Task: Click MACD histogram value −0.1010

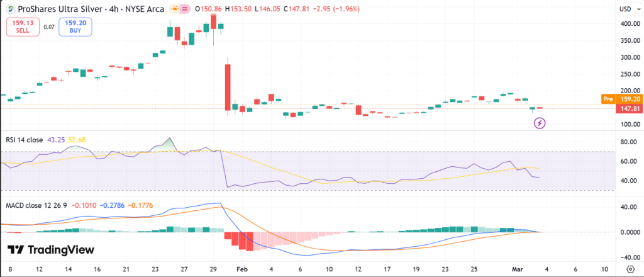Action: click(84, 205)
